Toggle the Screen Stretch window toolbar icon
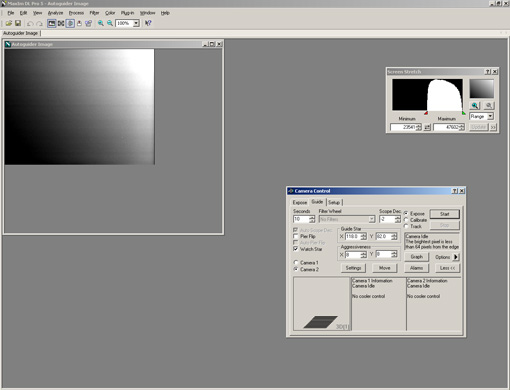 52,23
